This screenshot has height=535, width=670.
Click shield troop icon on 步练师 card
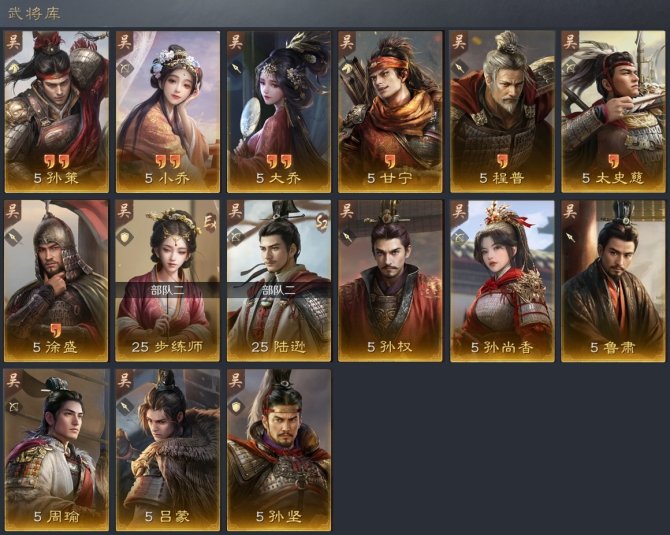[125, 237]
